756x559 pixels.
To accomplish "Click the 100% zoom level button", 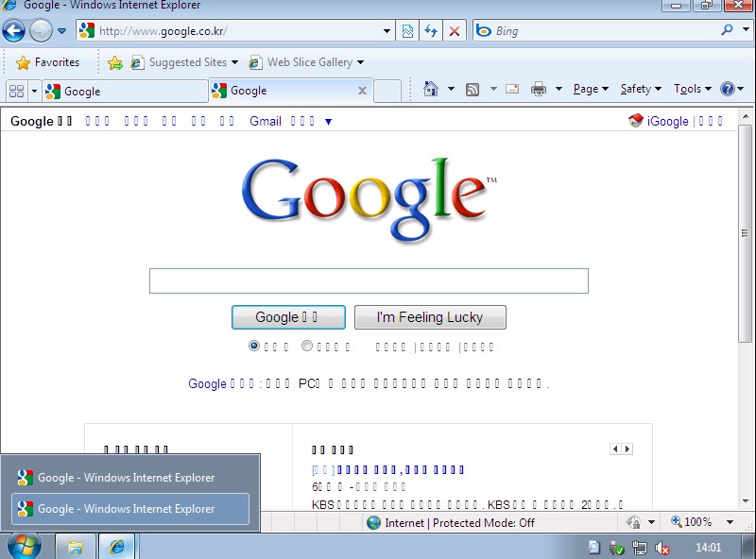I will click(692, 522).
